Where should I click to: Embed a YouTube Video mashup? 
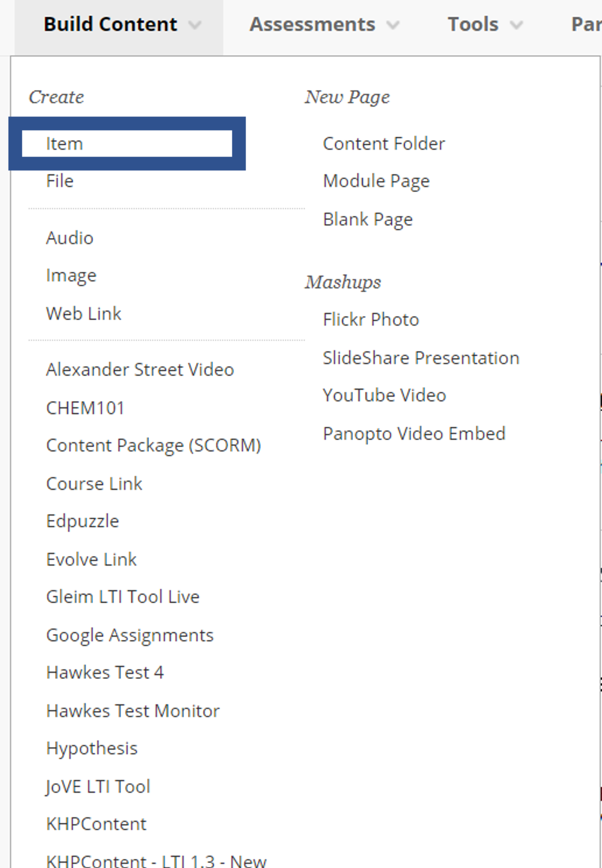(x=384, y=395)
